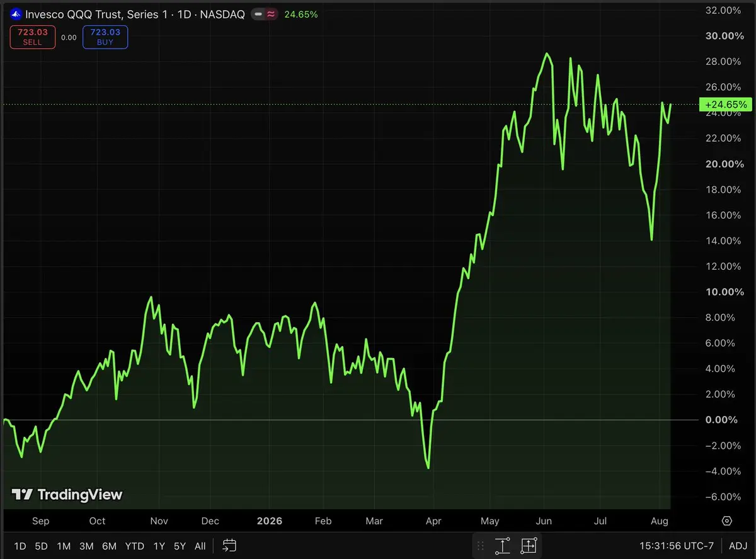Select the 6M time range

[x=109, y=546]
